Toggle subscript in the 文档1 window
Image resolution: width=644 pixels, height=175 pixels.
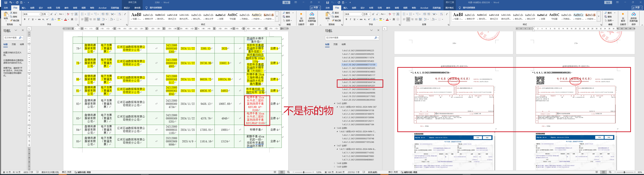coord(44,19)
